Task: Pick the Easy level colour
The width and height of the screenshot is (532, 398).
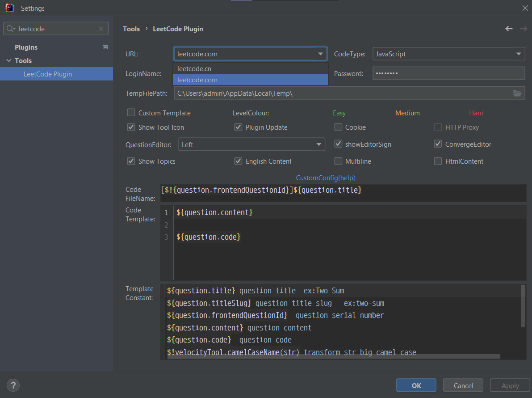Action: (x=339, y=113)
